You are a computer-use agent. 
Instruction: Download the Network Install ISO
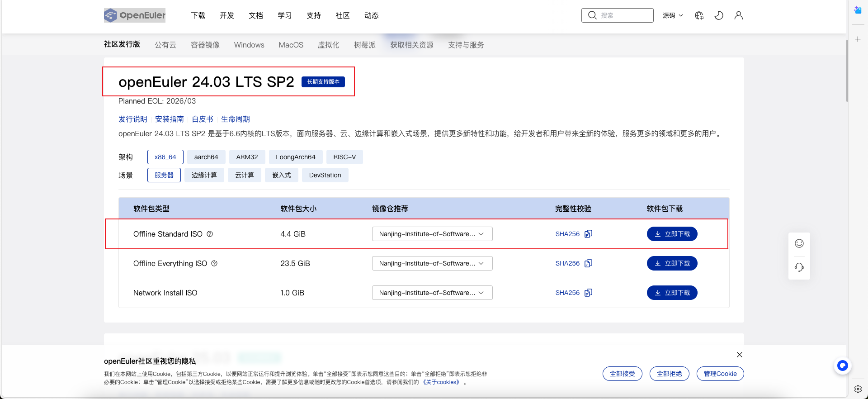click(672, 293)
